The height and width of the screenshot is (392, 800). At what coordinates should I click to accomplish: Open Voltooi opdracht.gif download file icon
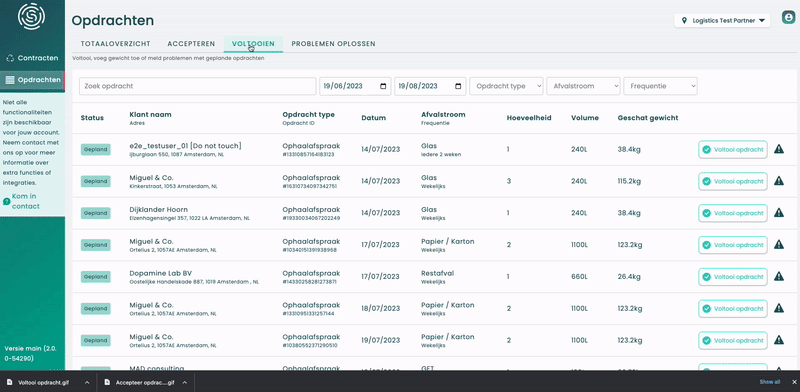(10, 382)
